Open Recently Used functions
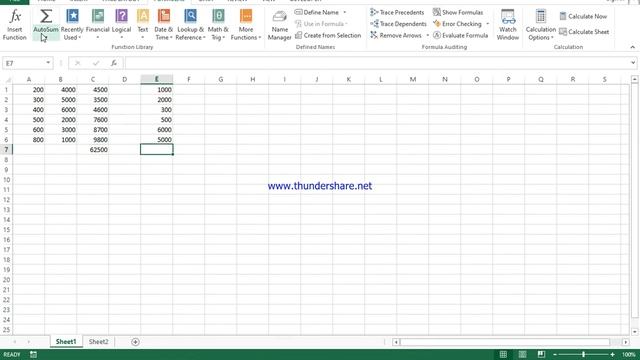The height and width of the screenshot is (360, 640). point(72,24)
